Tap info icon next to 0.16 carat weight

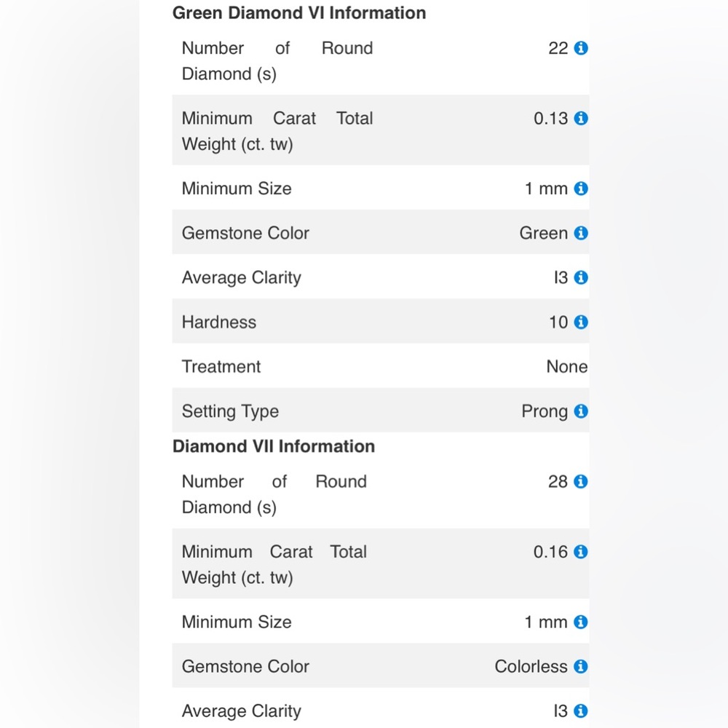tap(580, 552)
